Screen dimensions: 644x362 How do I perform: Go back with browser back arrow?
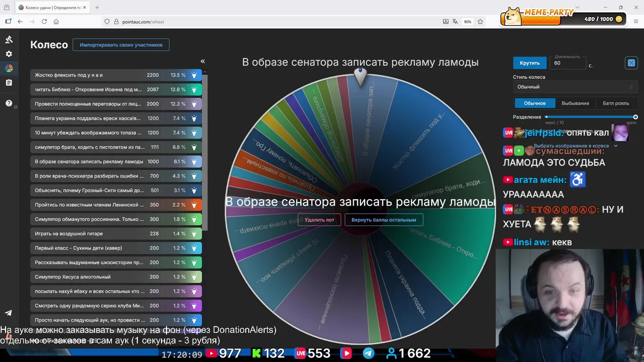point(20,22)
